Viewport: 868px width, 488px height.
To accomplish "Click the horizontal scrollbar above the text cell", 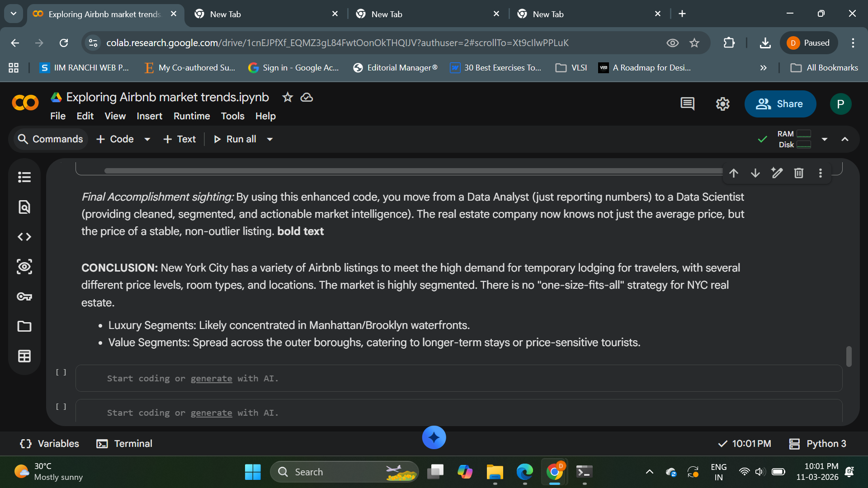I will 407,171.
